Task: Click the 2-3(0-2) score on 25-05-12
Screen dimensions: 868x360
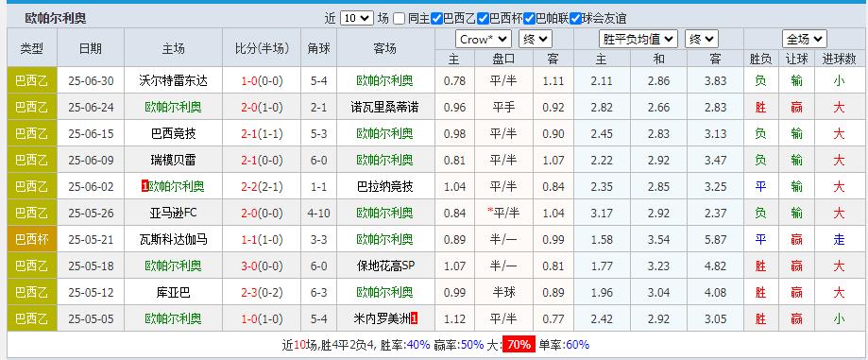Action: coord(262,292)
